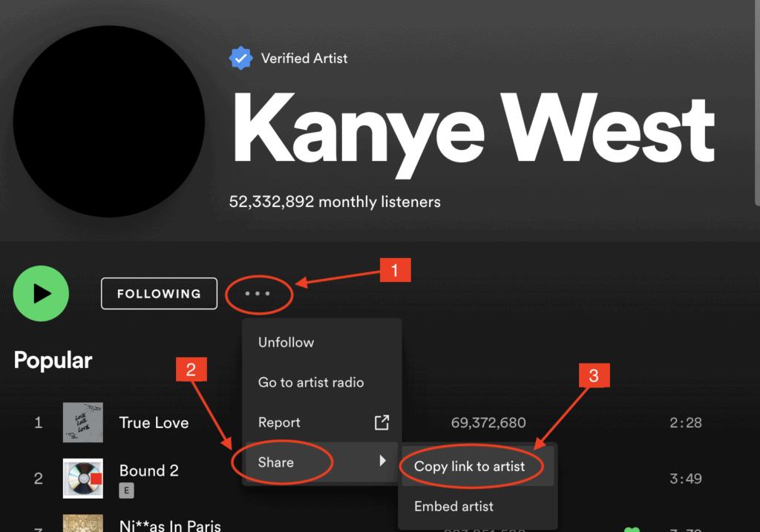Choose Embed artist option
Screen dimensions: 760x532
(477, 506)
